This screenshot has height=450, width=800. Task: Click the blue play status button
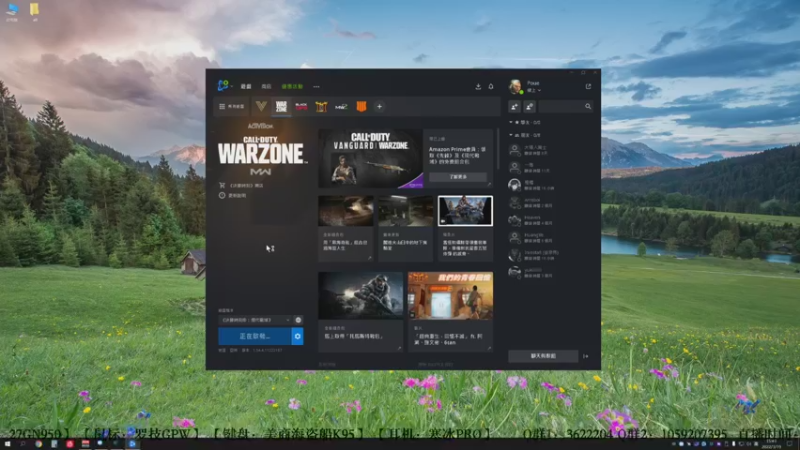[x=255, y=336]
